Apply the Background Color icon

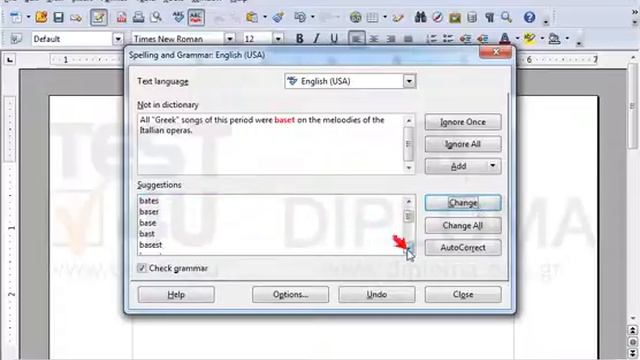554,39
